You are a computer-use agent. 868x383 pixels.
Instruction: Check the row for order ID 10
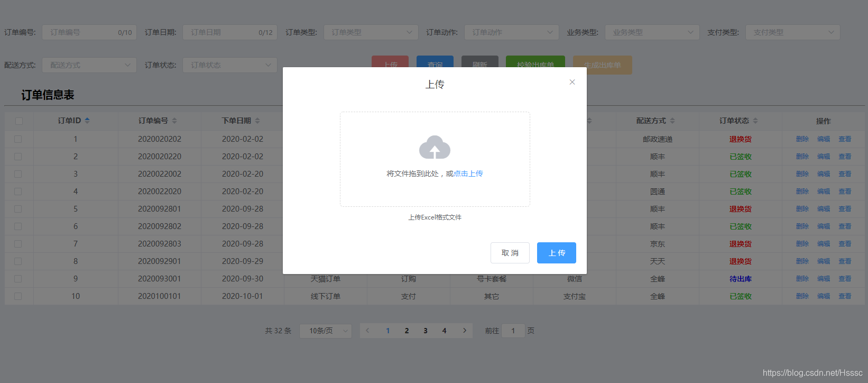point(18,296)
